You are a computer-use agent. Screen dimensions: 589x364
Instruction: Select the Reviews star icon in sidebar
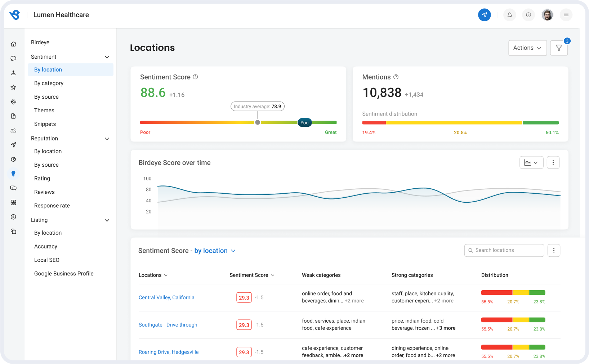pos(13,87)
